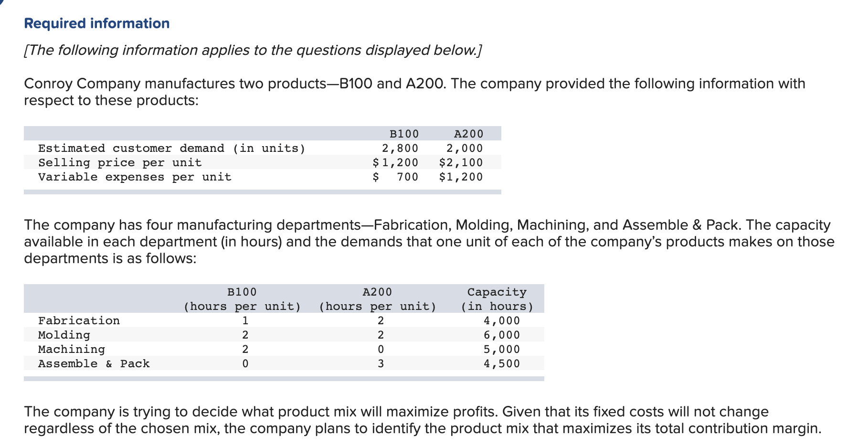Viewport: 868px width, 447px height.
Task: Select the 'Variable expenses per unit' row label
Action: (135, 177)
